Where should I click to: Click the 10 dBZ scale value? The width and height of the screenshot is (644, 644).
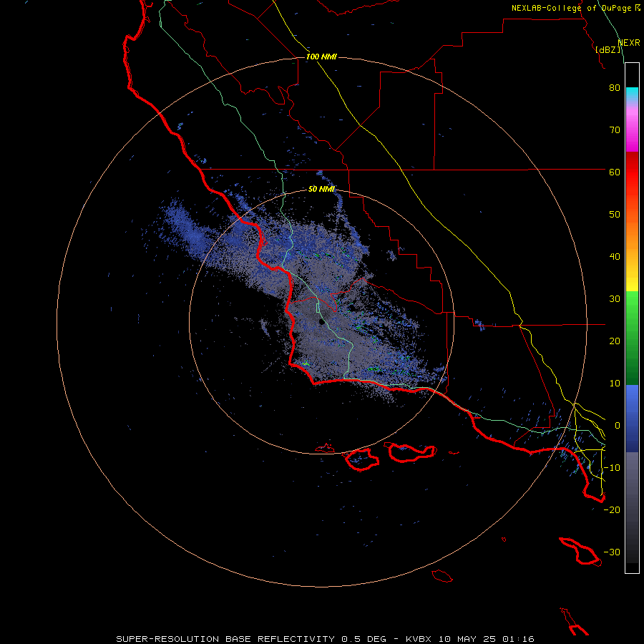tap(615, 384)
